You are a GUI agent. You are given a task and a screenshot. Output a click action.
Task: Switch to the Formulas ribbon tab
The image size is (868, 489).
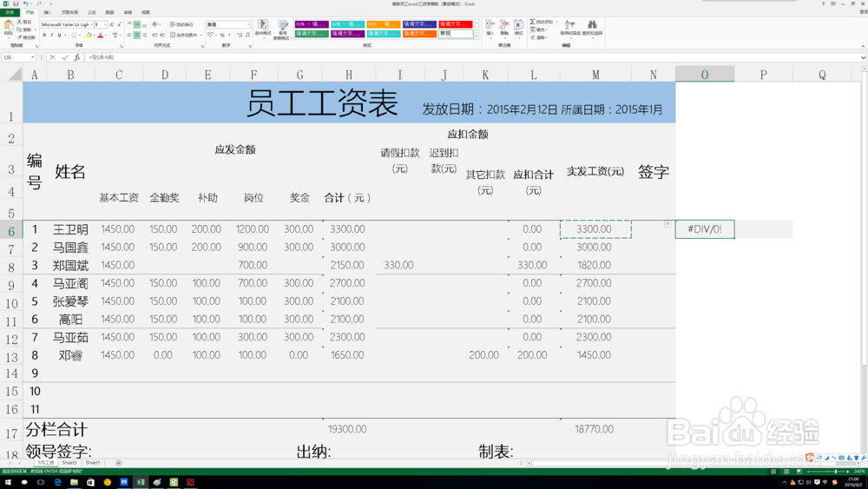coord(92,12)
